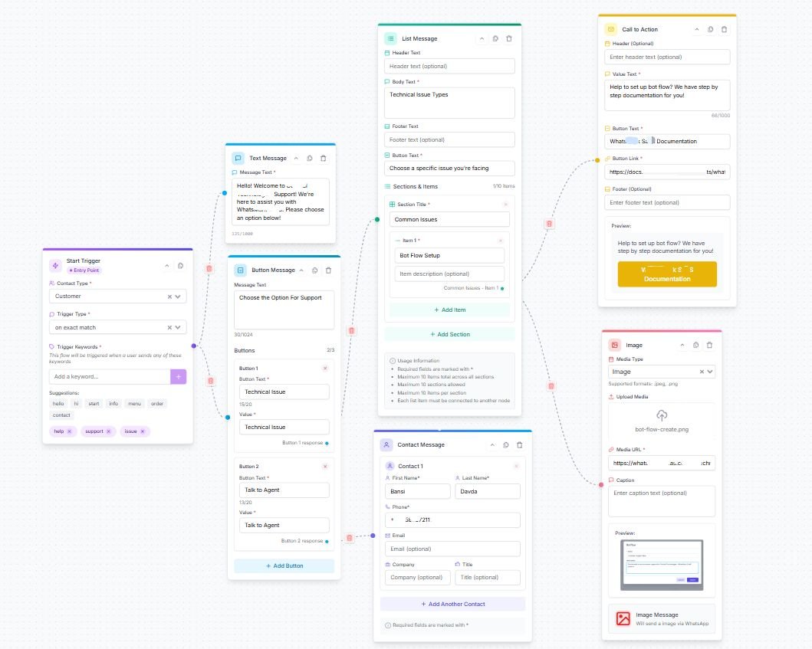The image size is (812, 649).
Task: Duplicate the Button Message node
Action: pos(315,270)
